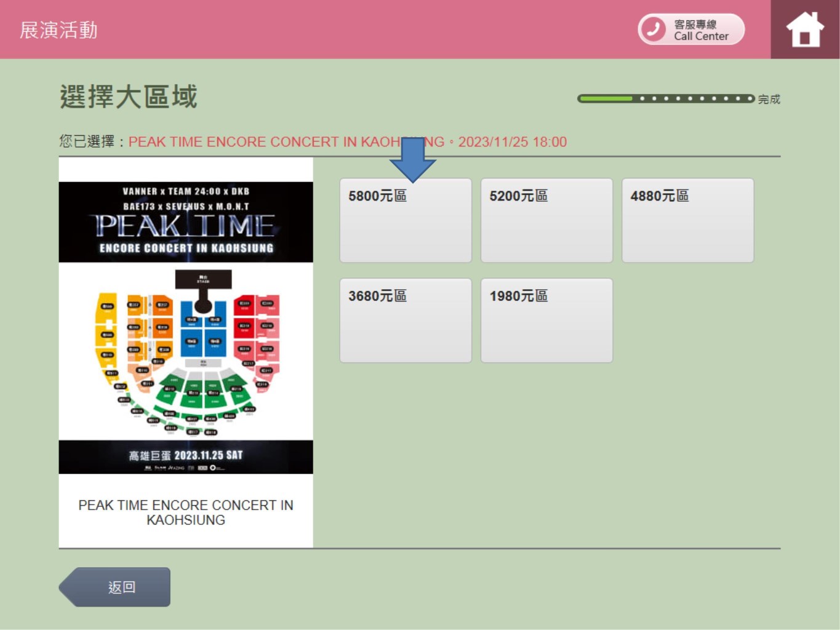Click the progress bar toward 完成

point(666,98)
